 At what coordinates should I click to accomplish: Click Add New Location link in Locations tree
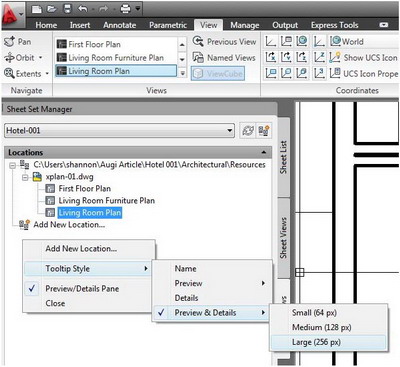tap(69, 225)
